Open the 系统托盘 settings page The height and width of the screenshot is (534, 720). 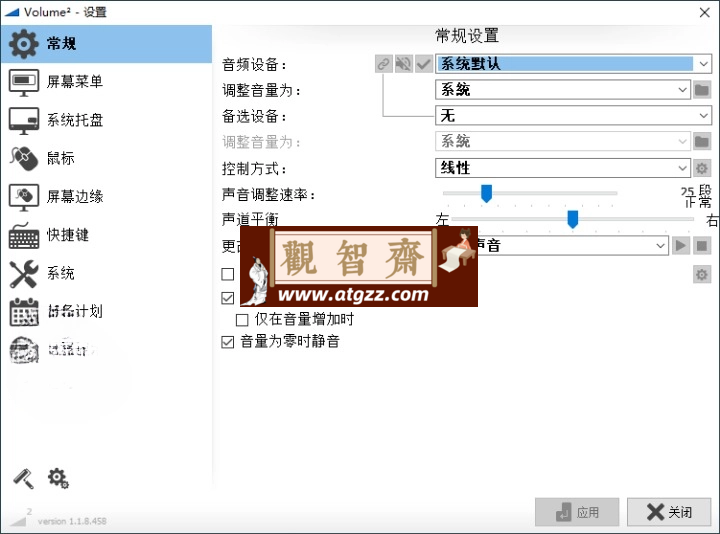(106, 120)
